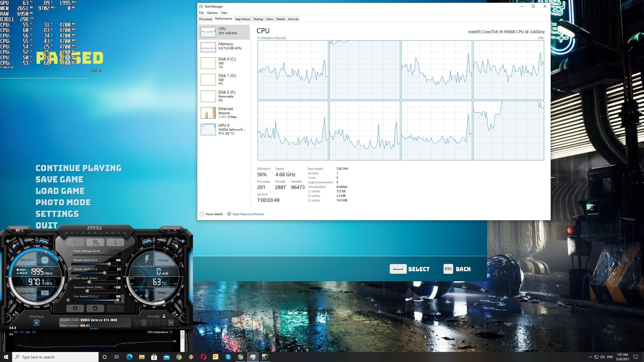644x362 pixels.
Task: Adjust the Memory Clock slider
Action: 87,291
